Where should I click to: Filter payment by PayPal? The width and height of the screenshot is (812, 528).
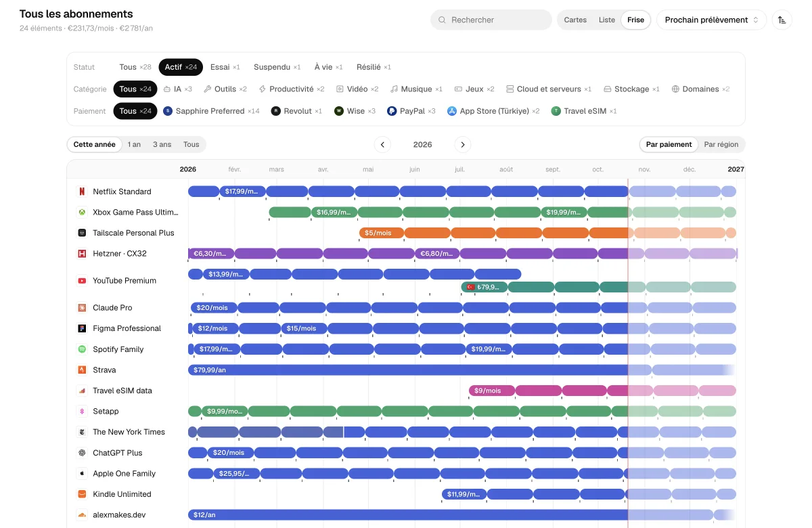[x=411, y=111]
